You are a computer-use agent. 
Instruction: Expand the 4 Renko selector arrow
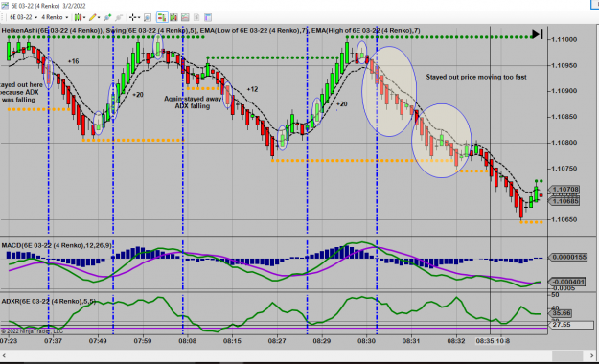point(67,17)
